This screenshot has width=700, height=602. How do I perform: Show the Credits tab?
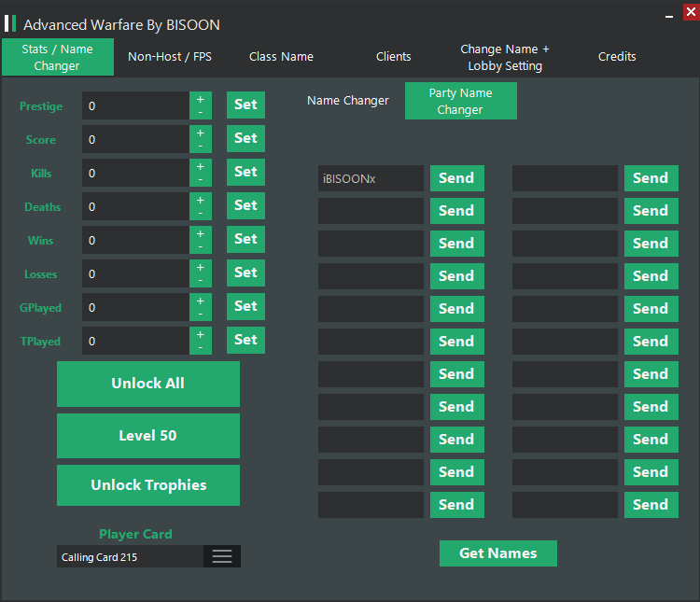[x=617, y=57]
